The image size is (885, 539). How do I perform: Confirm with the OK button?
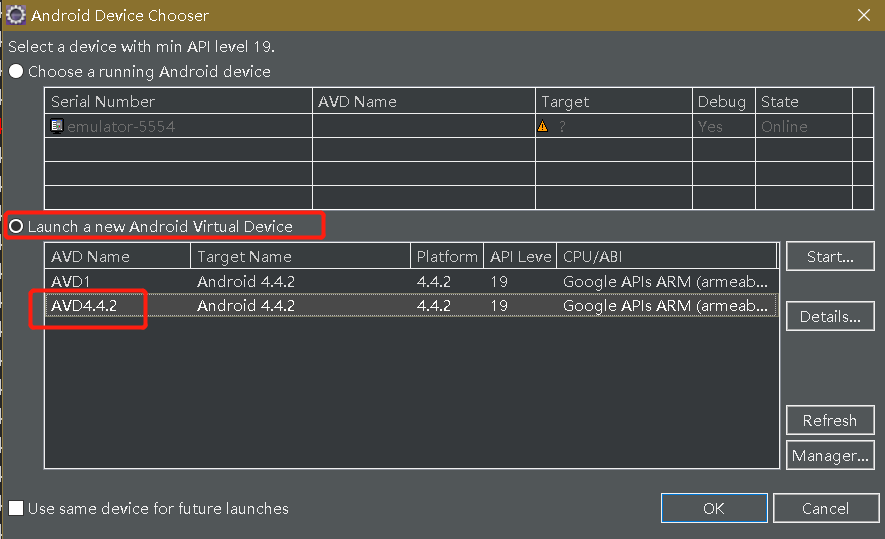[714, 508]
